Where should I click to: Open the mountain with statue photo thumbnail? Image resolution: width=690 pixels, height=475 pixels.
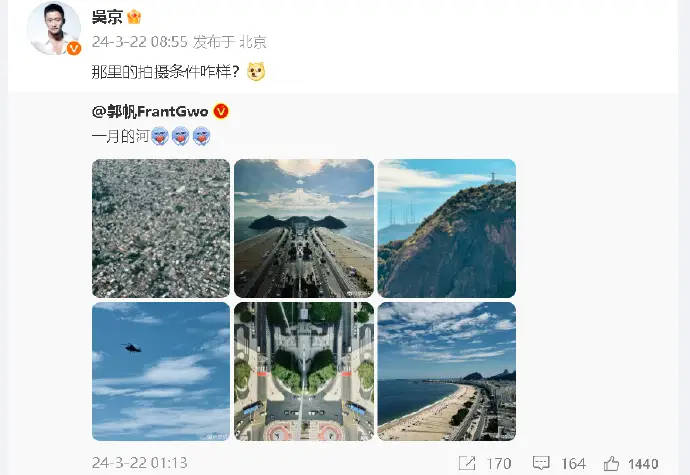(x=447, y=228)
